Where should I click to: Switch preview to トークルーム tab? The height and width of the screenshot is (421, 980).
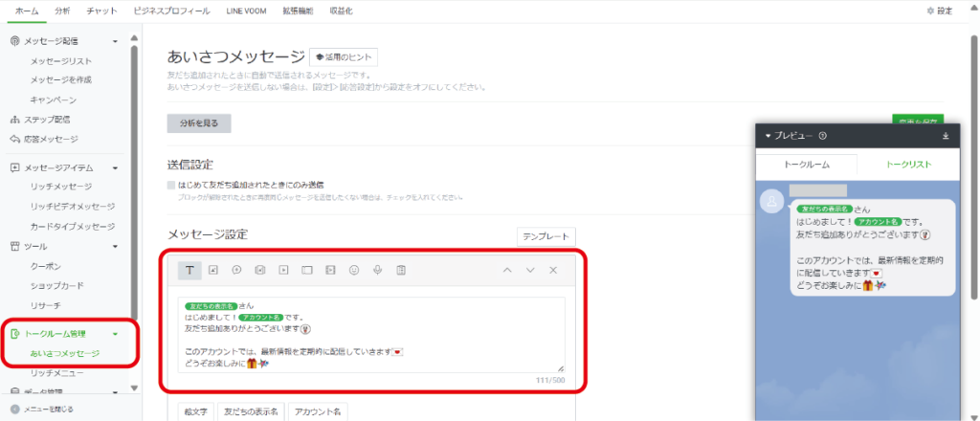806,165
